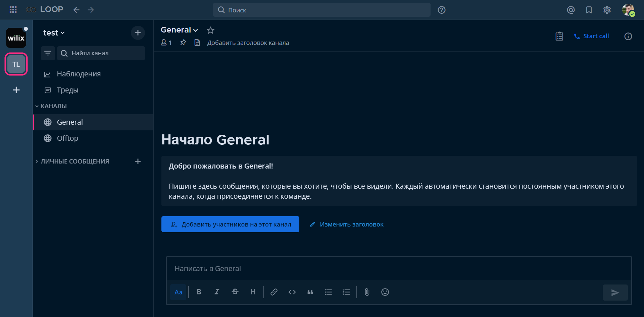This screenshot has width=644, height=317.
Task: Toggle the Aa formatting toolbar
Action: point(178,292)
